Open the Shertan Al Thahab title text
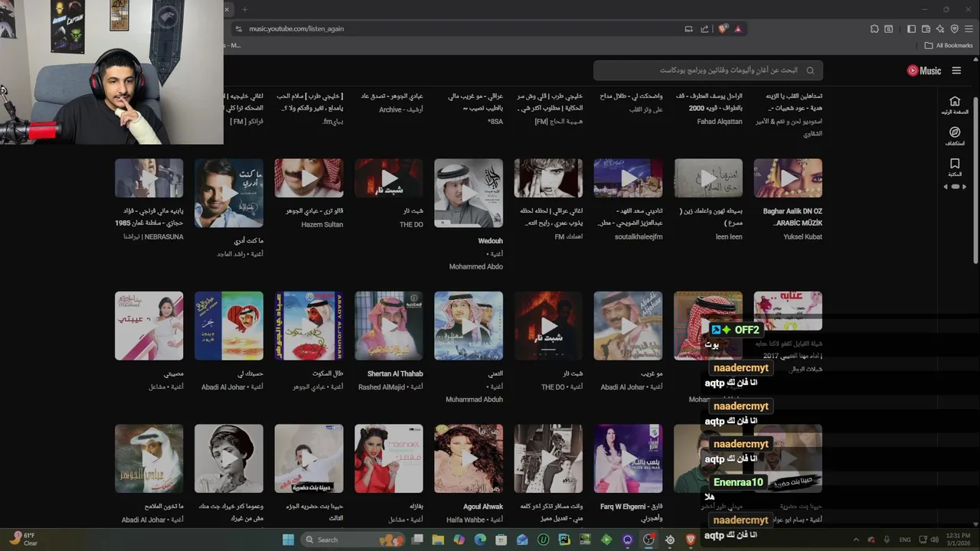The width and height of the screenshot is (980, 551). point(395,374)
